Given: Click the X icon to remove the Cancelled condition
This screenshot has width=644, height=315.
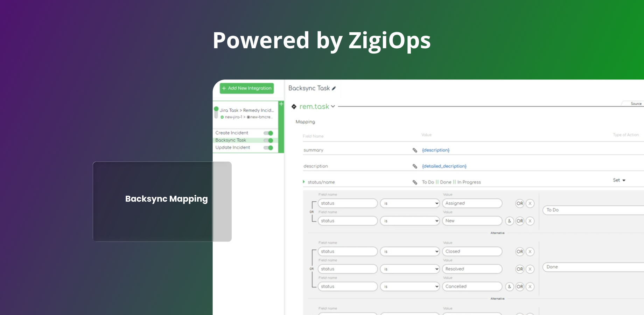Looking at the screenshot, I should pyautogui.click(x=530, y=286).
